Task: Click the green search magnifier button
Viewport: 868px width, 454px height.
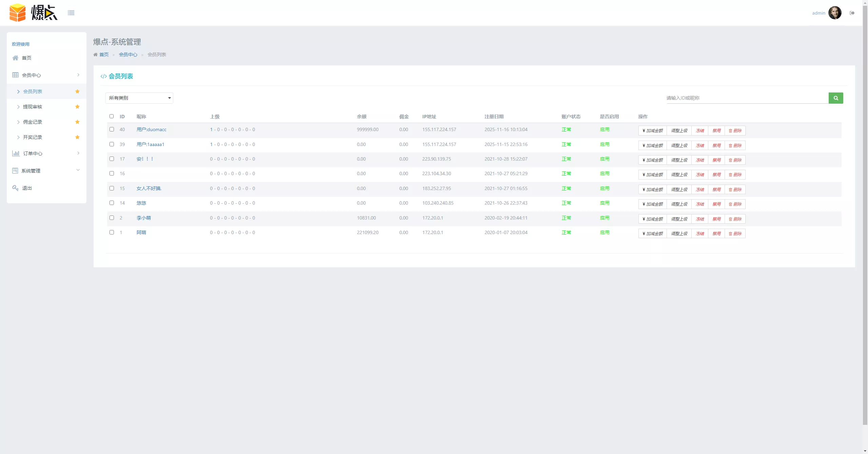Action: [x=835, y=98]
